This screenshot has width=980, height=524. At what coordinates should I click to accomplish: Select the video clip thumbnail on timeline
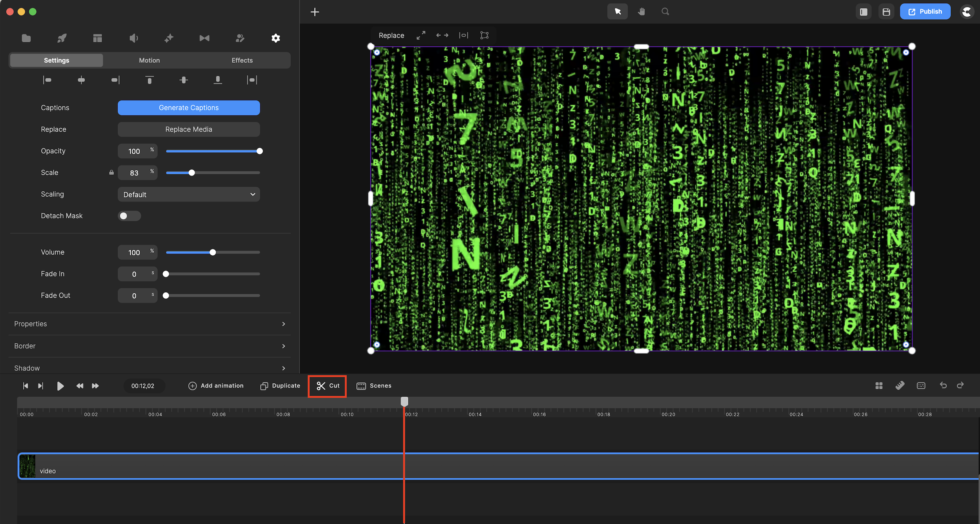(27, 466)
